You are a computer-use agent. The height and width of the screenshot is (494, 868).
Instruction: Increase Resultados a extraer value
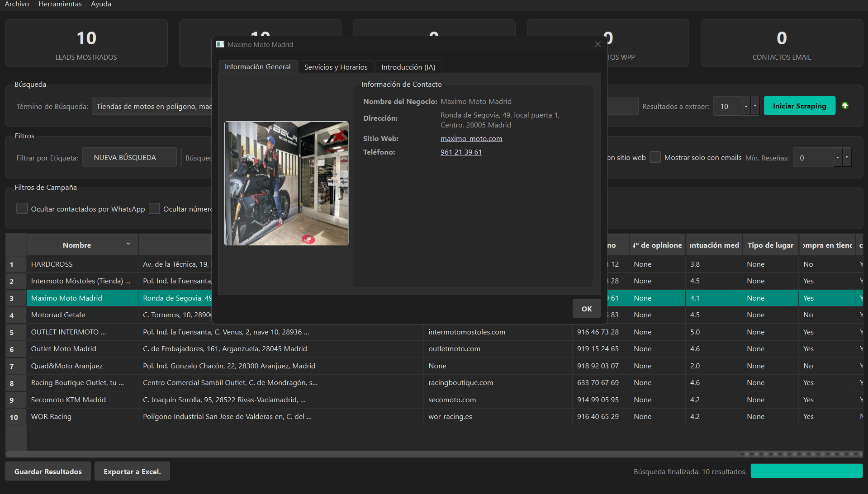point(746,106)
